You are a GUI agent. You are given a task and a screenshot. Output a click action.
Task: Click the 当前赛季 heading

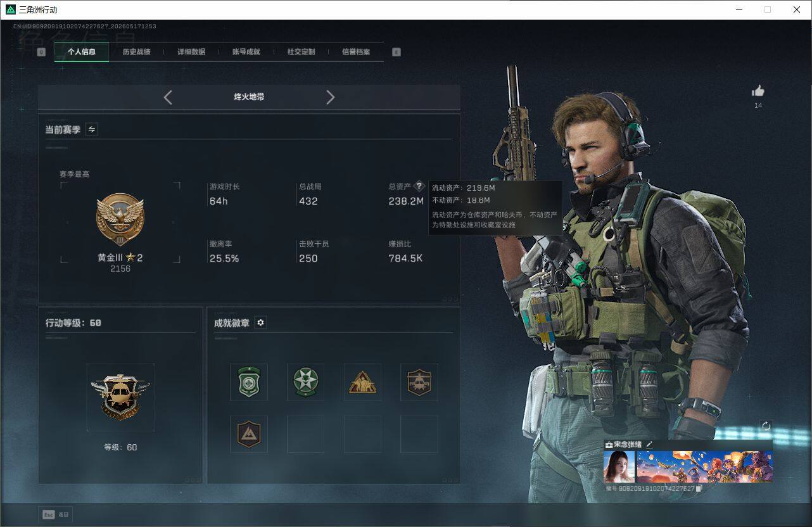tap(63, 129)
